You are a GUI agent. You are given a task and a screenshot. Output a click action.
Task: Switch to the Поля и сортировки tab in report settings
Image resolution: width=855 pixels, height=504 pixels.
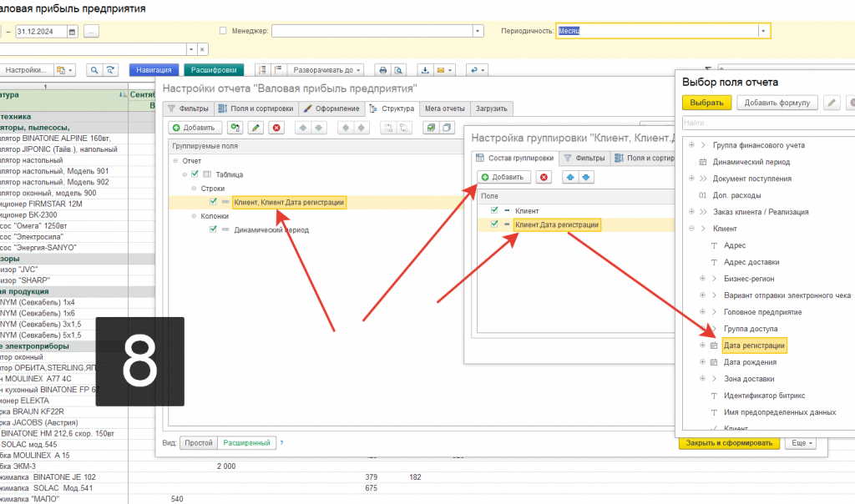coord(256,108)
